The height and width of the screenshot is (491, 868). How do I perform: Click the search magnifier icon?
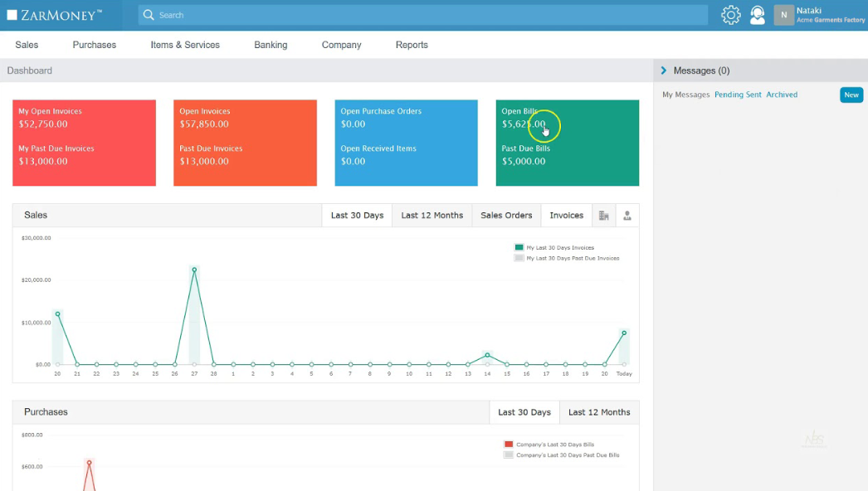148,15
